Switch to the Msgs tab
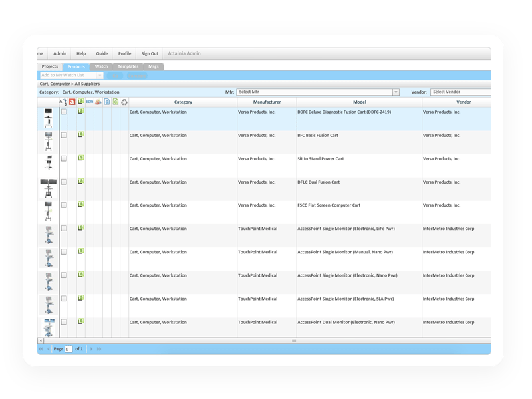This screenshot has height=399, width=532. 154,67
